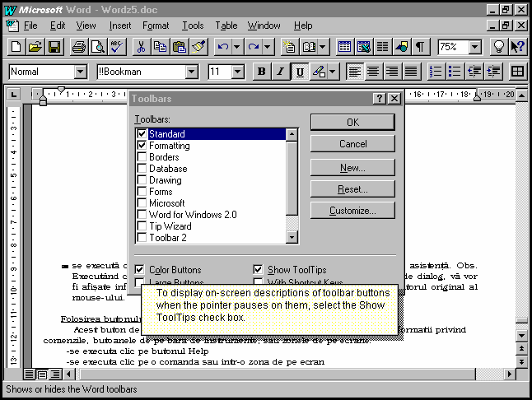
Task: Toggle Underline with the U button
Action: [x=300, y=72]
